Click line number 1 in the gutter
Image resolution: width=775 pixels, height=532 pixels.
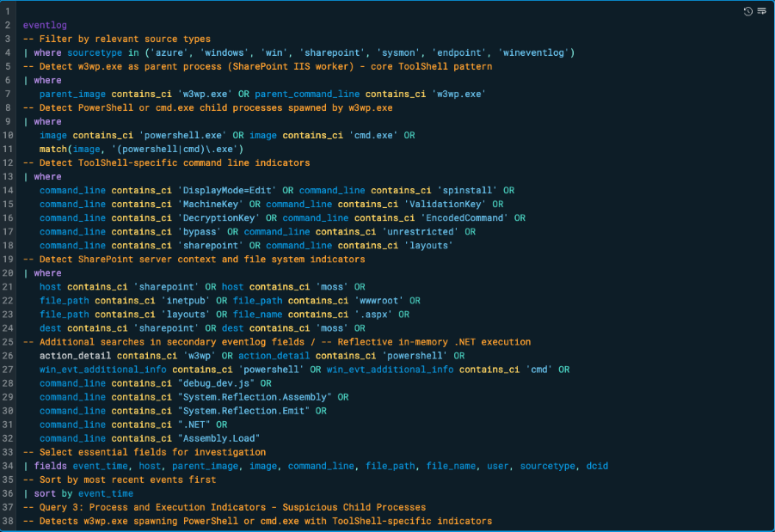pos(7,10)
